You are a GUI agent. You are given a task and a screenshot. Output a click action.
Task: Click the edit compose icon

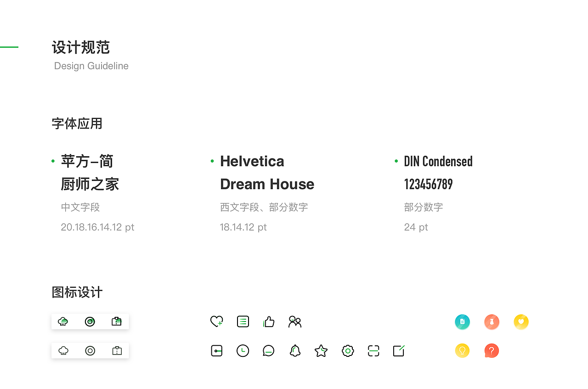[x=398, y=350]
